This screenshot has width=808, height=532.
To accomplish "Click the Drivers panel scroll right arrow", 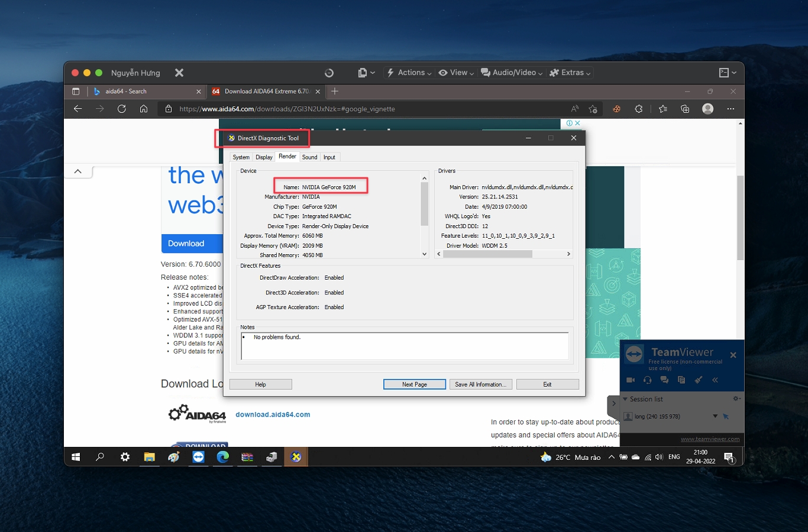I will pos(568,254).
